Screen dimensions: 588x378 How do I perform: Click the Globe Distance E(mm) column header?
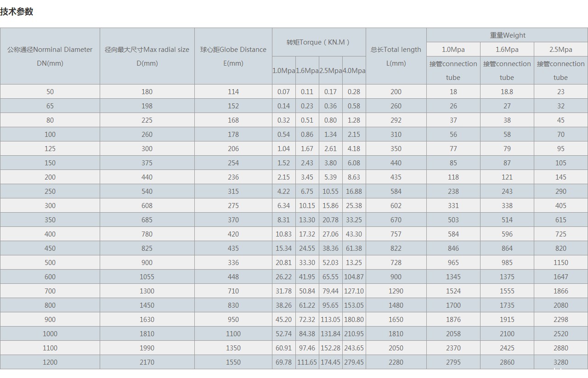tap(233, 56)
